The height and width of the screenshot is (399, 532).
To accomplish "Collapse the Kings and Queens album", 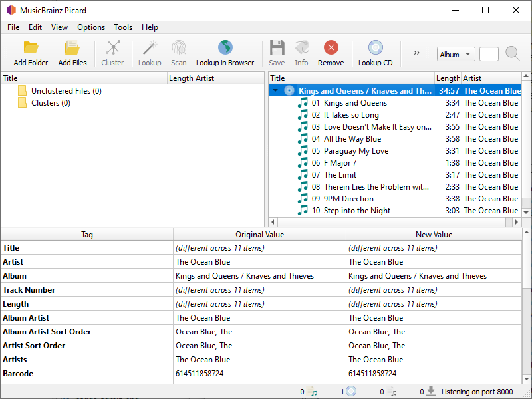I will pos(275,91).
